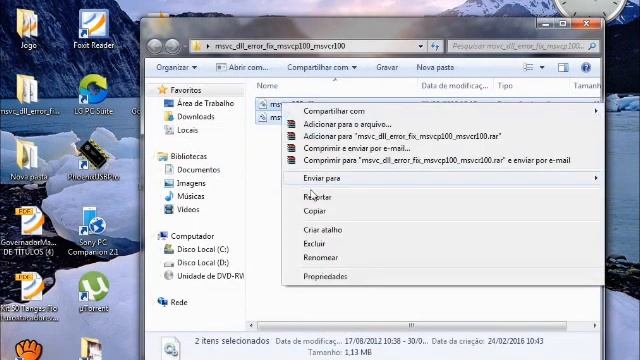This screenshot has width=640, height=360.
Task: Click Abrir com... toolbar button
Action: click(x=242, y=67)
